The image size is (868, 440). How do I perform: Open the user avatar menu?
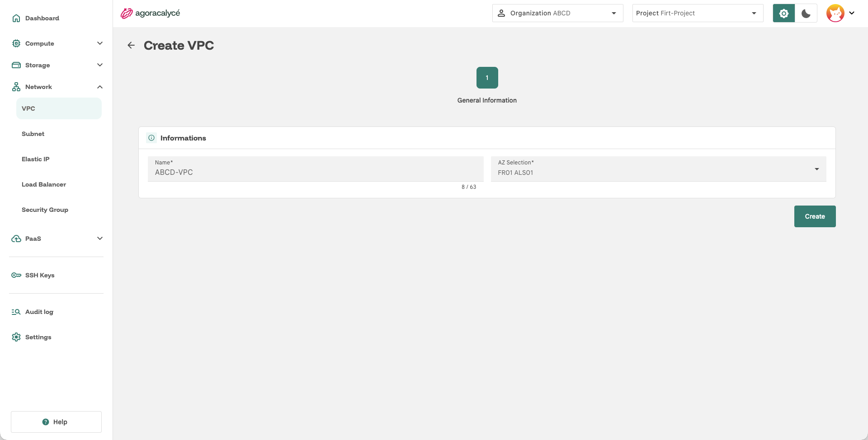(x=835, y=13)
